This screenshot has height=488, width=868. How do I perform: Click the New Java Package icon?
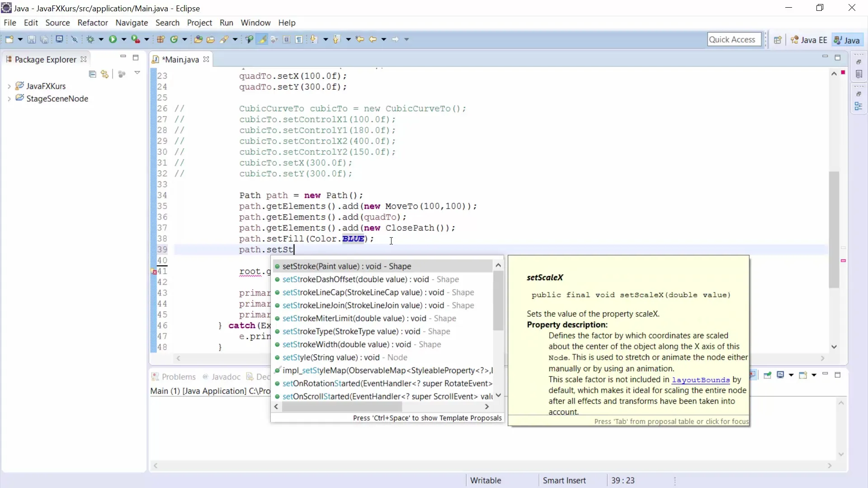point(160,39)
